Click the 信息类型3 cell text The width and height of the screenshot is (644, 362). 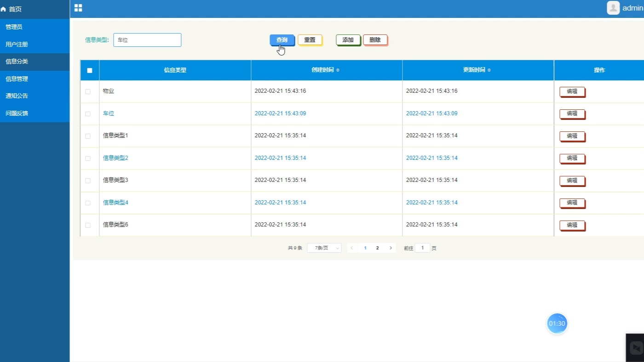(x=115, y=180)
